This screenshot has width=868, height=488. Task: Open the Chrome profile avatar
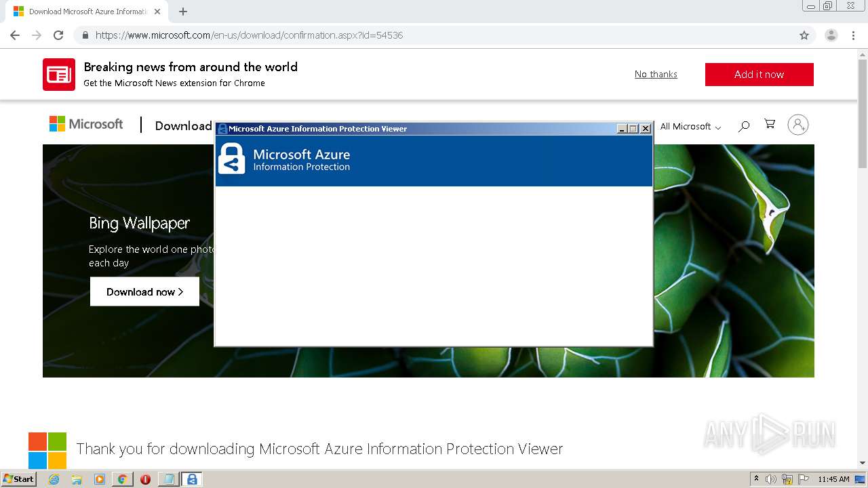coord(831,35)
